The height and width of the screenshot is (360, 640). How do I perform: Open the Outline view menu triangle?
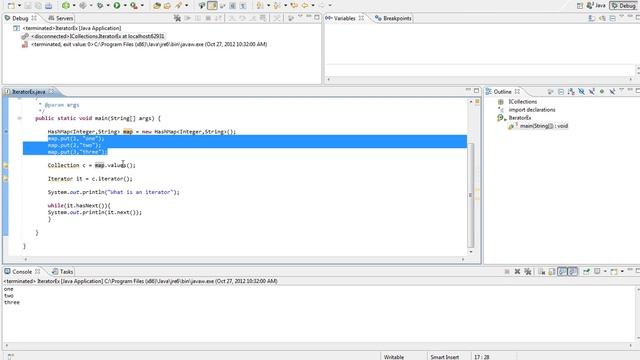coord(622,90)
